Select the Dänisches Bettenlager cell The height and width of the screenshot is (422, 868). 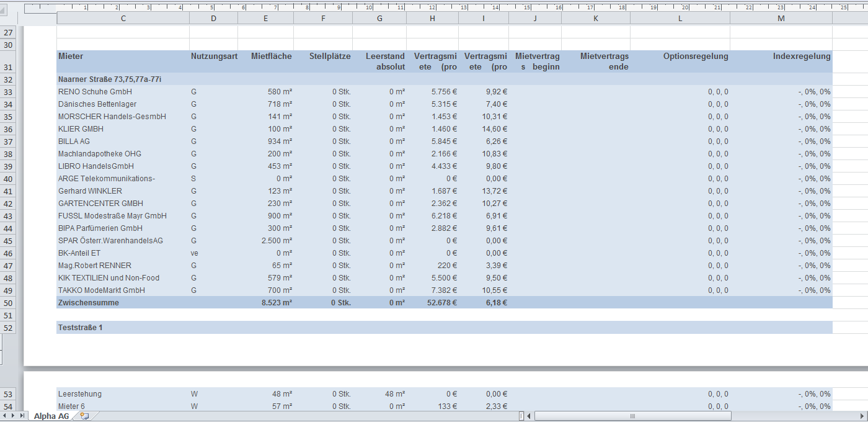pyautogui.click(x=123, y=104)
